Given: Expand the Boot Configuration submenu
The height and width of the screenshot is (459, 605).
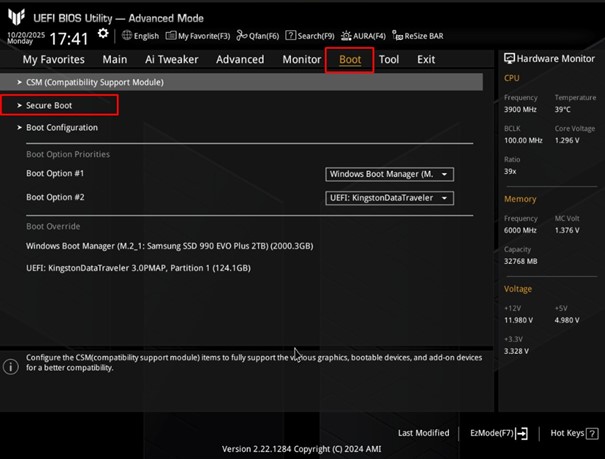Looking at the screenshot, I should pos(61,128).
